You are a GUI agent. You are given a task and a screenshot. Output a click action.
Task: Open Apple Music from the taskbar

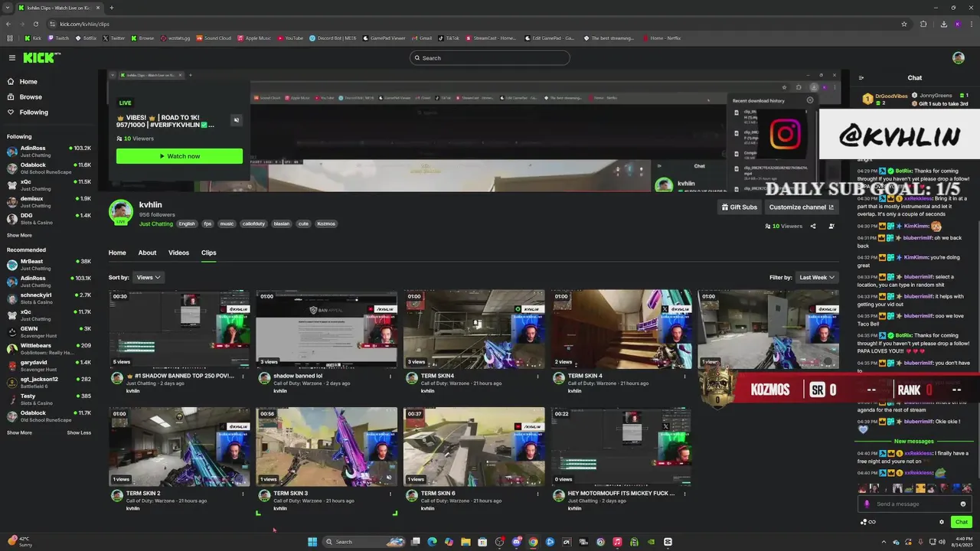[617, 542]
